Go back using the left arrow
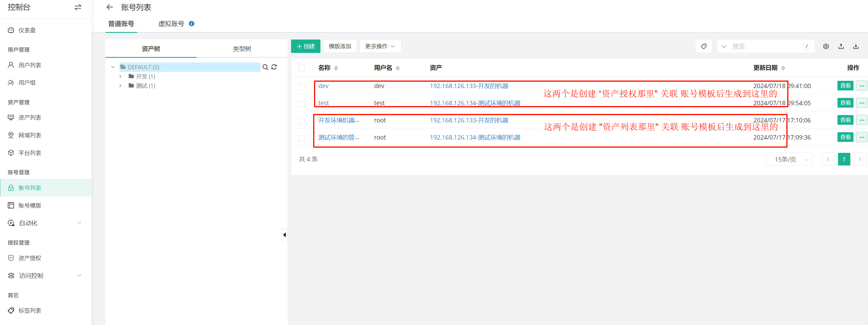This screenshot has height=325, width=868. (110, 7)
